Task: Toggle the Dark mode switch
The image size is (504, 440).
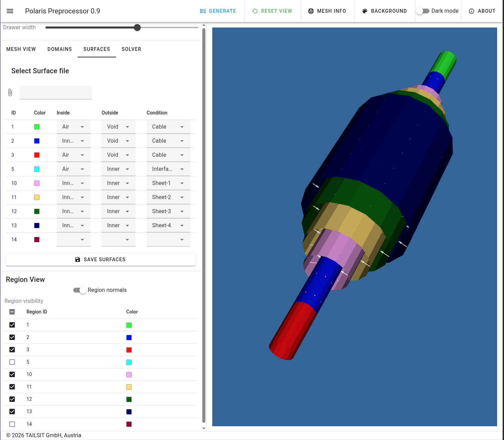Action: click(423, 11)
